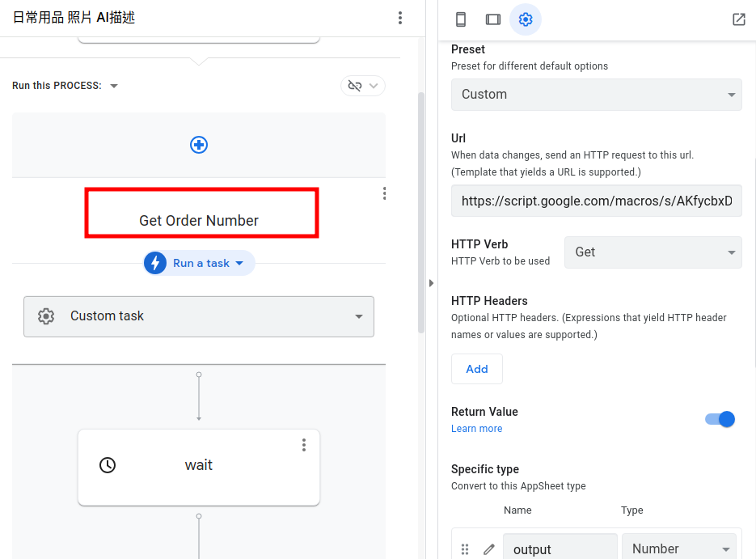Click the process pane vertical scrollbar

421,212
